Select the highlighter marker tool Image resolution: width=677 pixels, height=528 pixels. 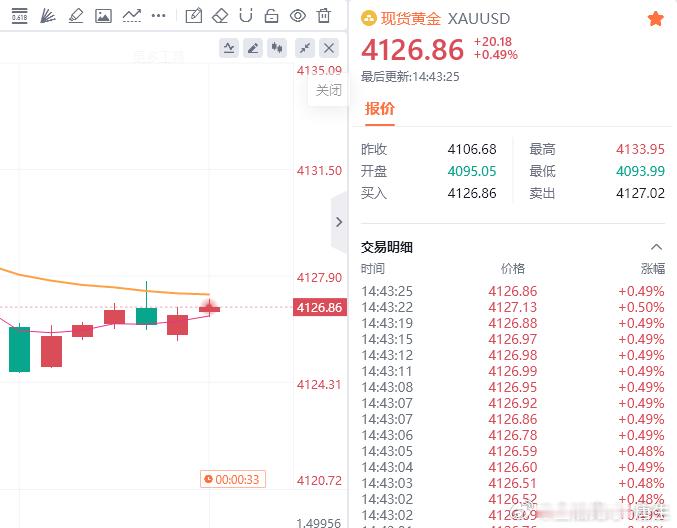tap(76, 16)
